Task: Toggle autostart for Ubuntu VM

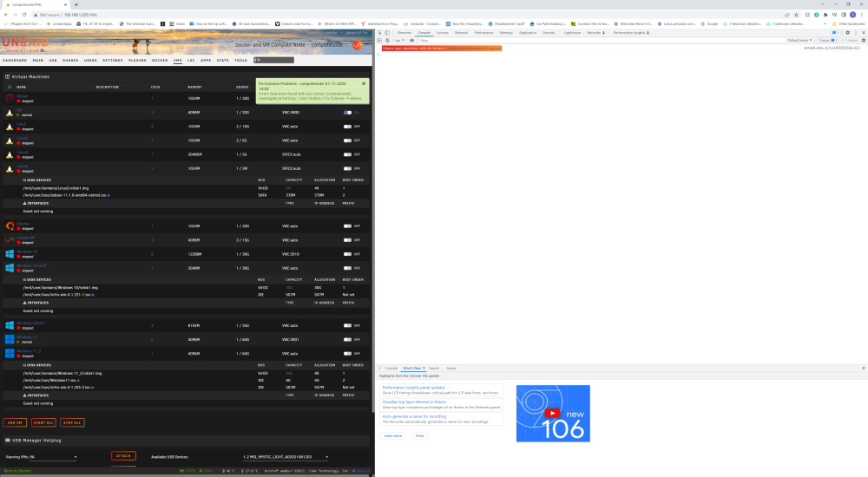Action: [x=347, y=225]
